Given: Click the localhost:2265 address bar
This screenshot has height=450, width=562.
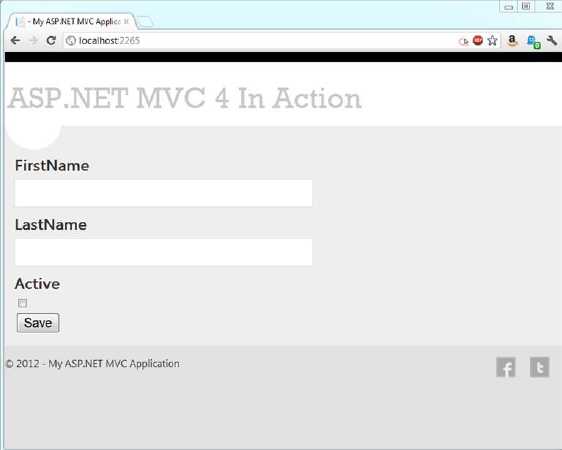Looking at the screenshot, I should (262, 40).
